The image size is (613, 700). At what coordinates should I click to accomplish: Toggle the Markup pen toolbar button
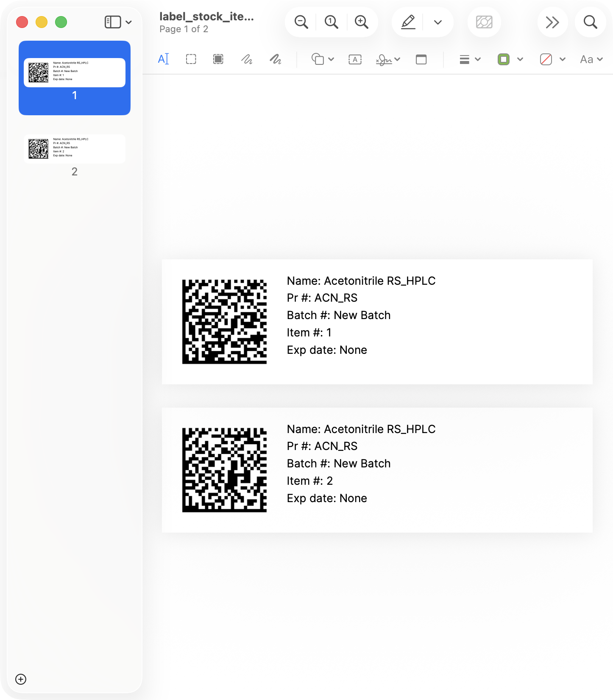click(408, 22)
